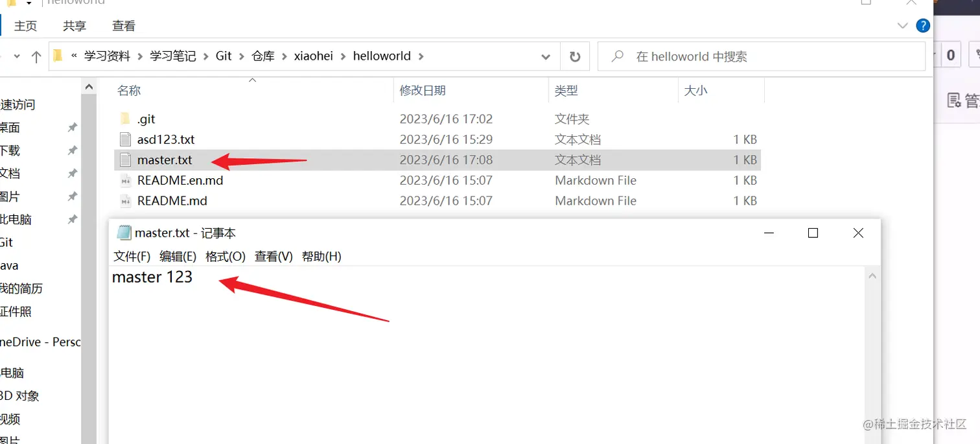The image size is (980, 444).
Task: Navigate to 学习笔记 in the breadcrumb
Action: pyautogui.click(x=173, y=56)
